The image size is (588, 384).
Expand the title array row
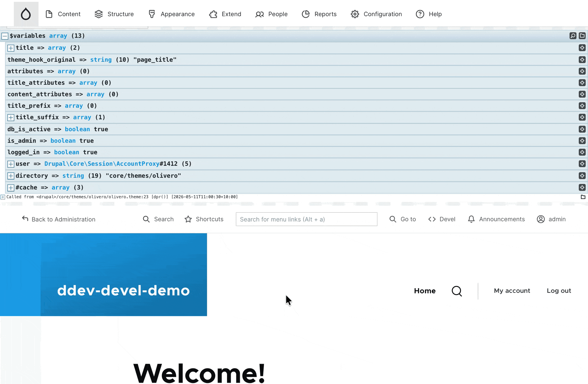click(11, 48)
